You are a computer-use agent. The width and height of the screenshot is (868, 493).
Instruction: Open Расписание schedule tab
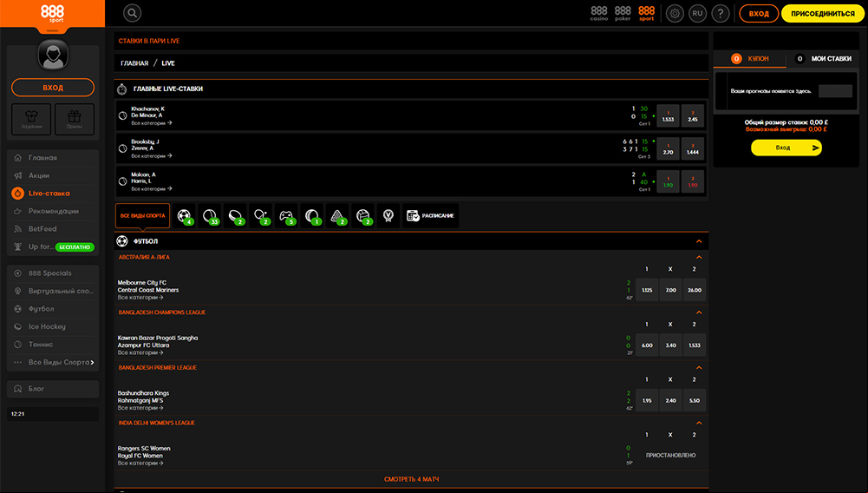tap(430, 215)
